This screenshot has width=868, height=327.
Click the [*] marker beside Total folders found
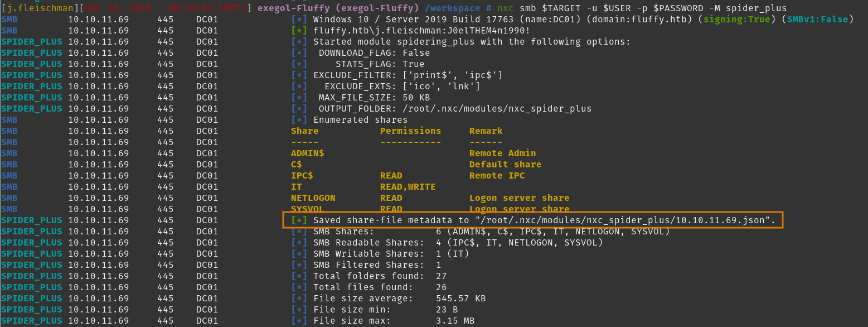point(299,276)
